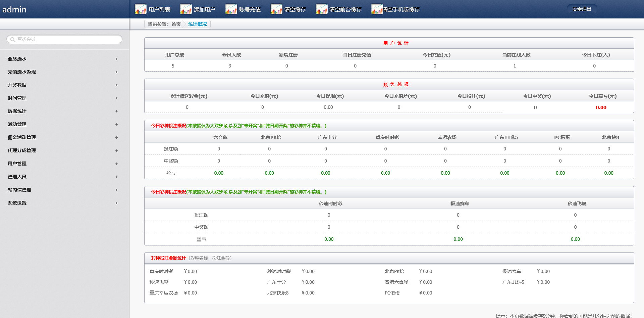This screenshot has height=318, width=644.
Task: Click the 统计概况 breadcrumb link
Action: click(197, 24)
